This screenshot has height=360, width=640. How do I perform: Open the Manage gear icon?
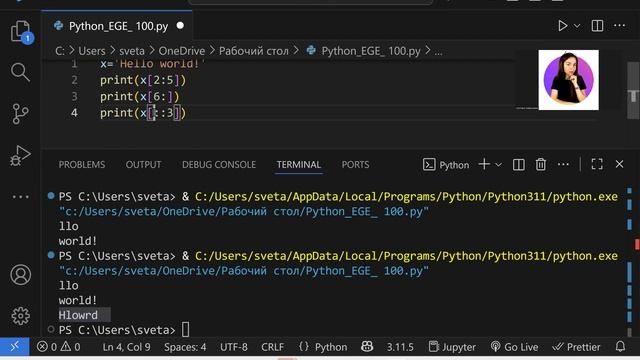pyautogui.click(x=20, y=316)
